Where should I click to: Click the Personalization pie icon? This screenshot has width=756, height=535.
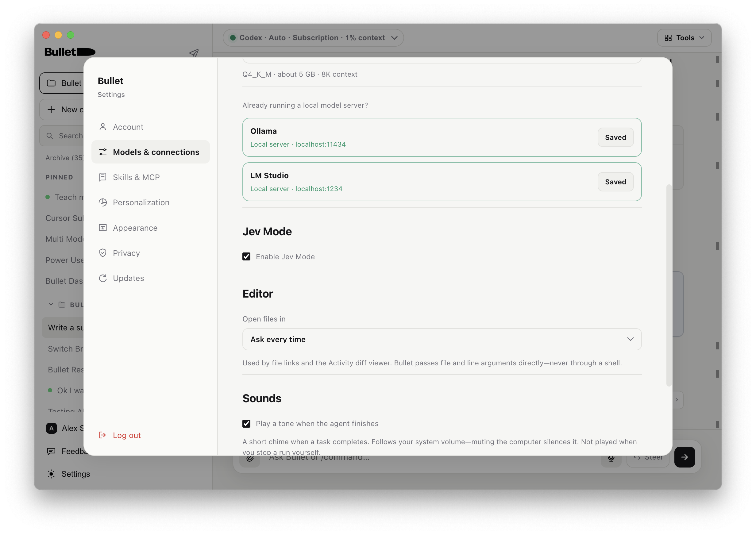tap(103, 202)
